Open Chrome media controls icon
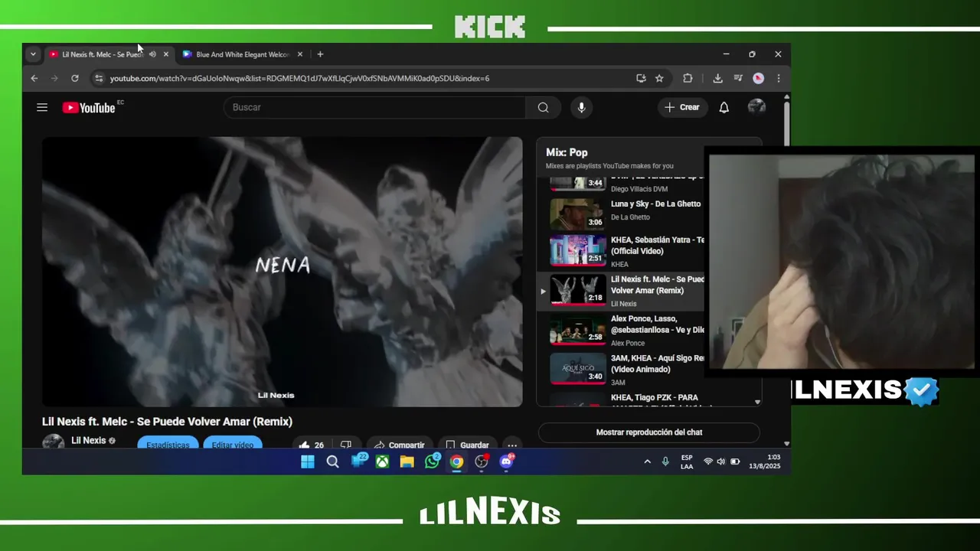The width and height of the screenshot is (980, 551). pos(738,78)
